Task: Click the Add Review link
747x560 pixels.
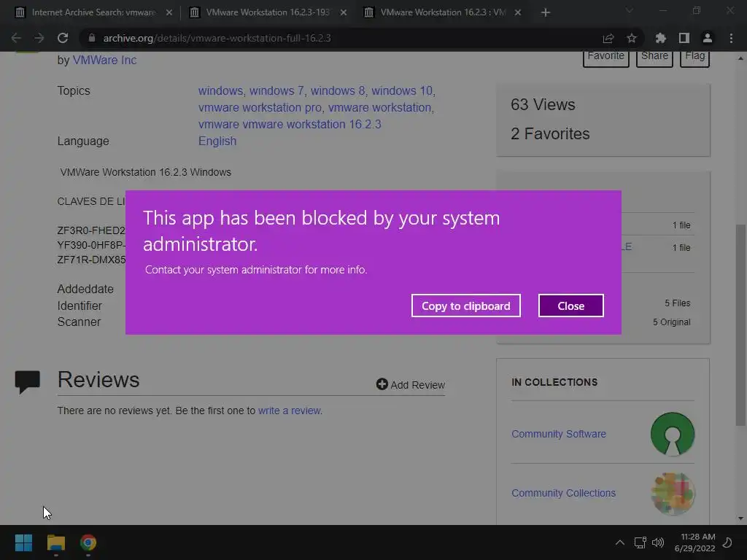Action: tap(411, 385)
